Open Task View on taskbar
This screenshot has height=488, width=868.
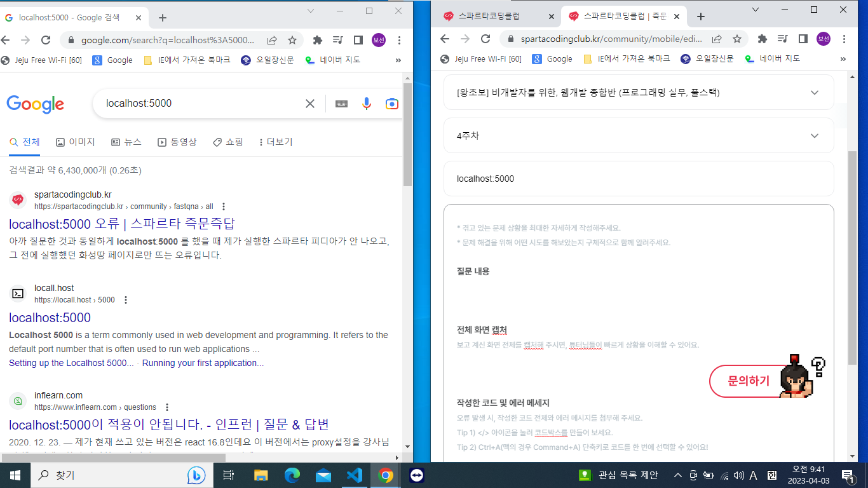tap(229, 475)
